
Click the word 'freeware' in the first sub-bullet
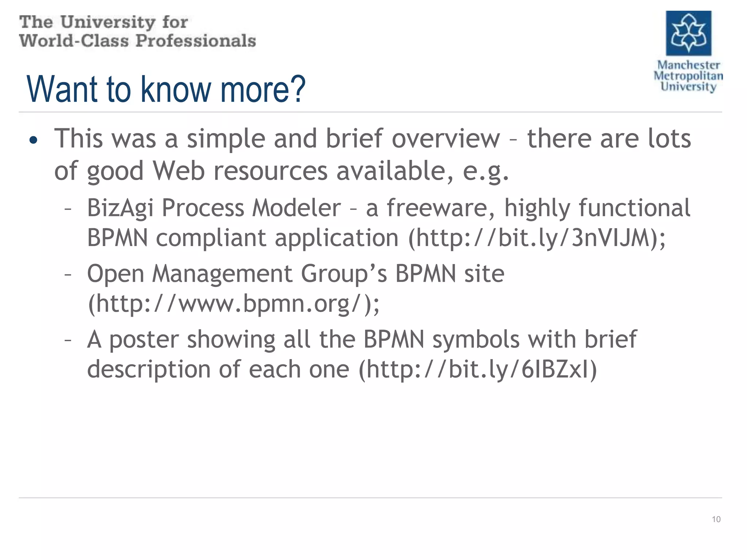437,208
